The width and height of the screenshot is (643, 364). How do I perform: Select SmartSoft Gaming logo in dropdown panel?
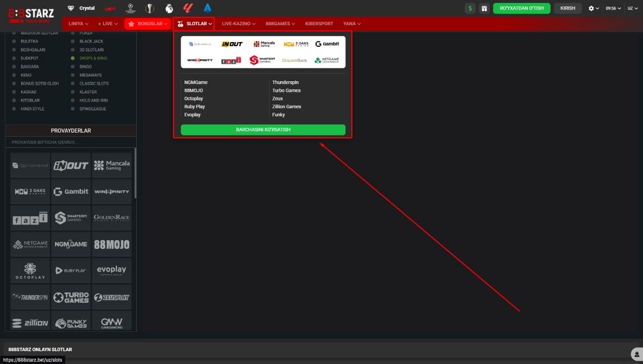click(x=262, y=60)
